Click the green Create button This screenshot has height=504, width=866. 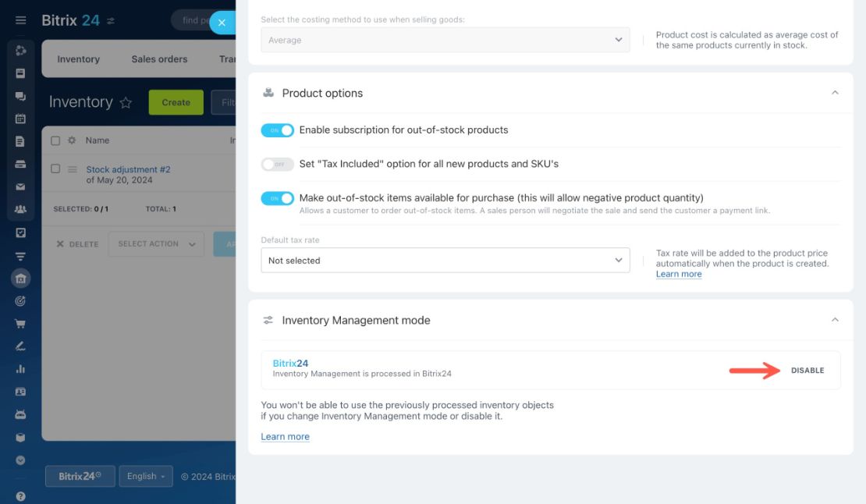[176, 103]
